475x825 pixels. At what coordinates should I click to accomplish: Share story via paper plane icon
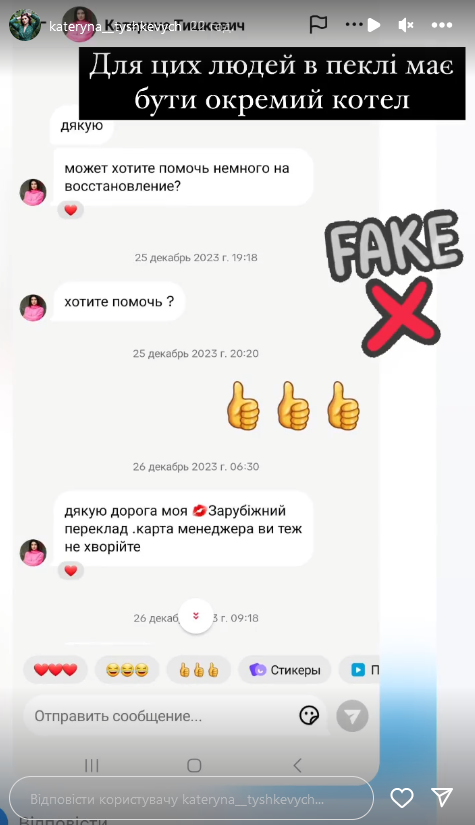coord(442,798)
